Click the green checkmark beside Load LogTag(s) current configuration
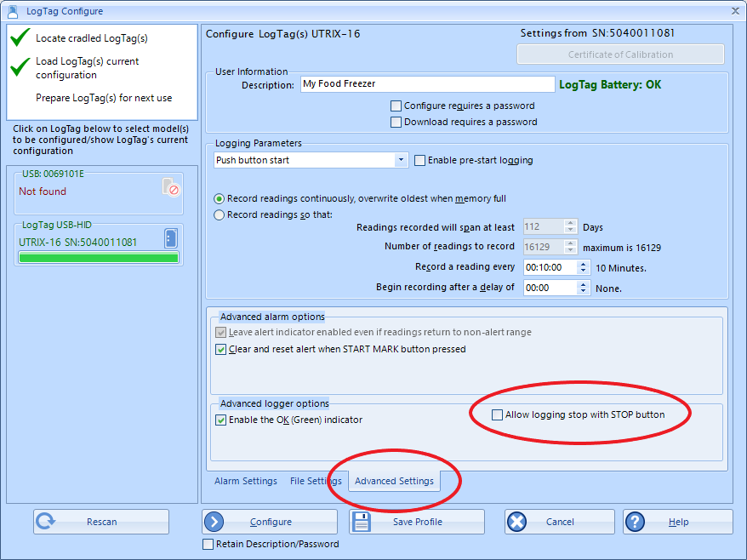This screenshot has width=747, height=560. click(20, 67)
